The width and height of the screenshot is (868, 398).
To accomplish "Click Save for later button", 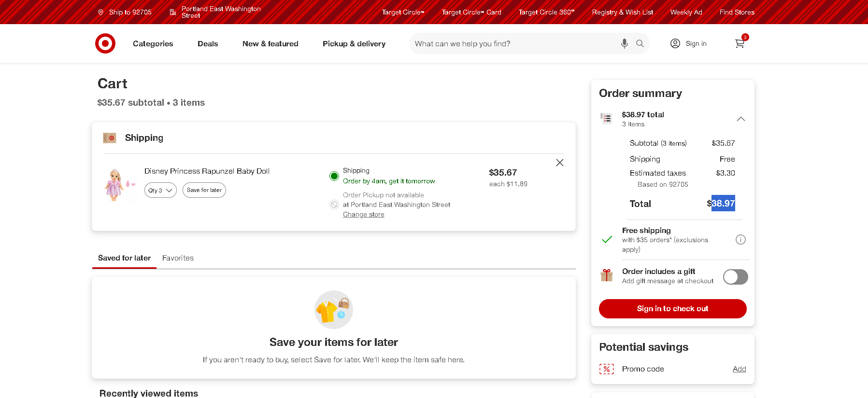I will point(204,190).
